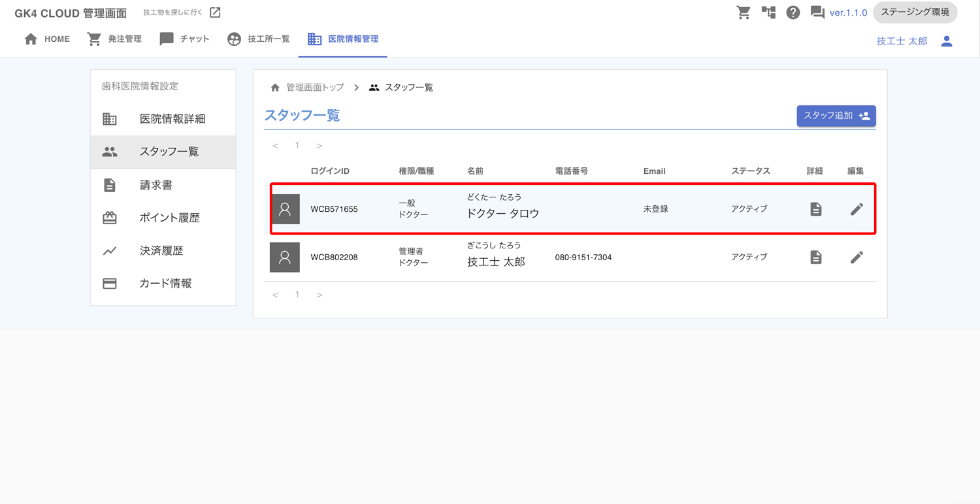980x504 pixels.
Task: Click the スタッフ追加 button
Action: coord(836,116)
